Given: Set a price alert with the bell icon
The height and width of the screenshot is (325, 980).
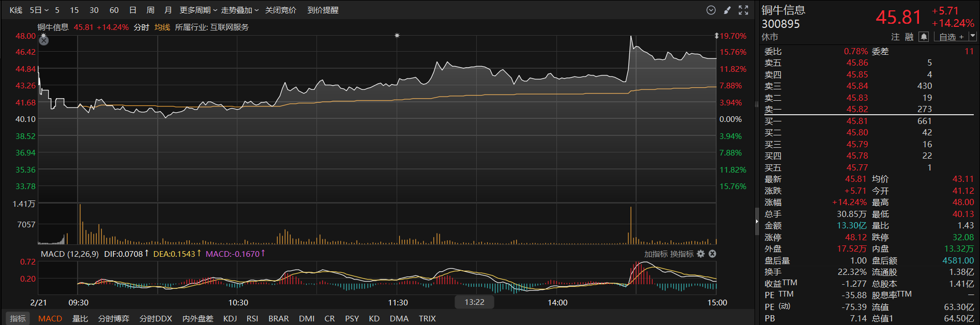Looking at the screenshot, I should coord(924,37).
